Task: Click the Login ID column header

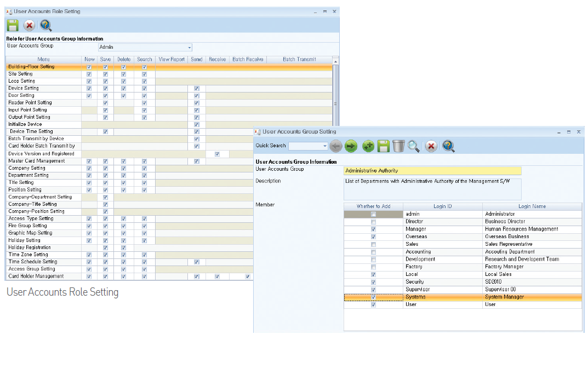Action: (442, 206)
